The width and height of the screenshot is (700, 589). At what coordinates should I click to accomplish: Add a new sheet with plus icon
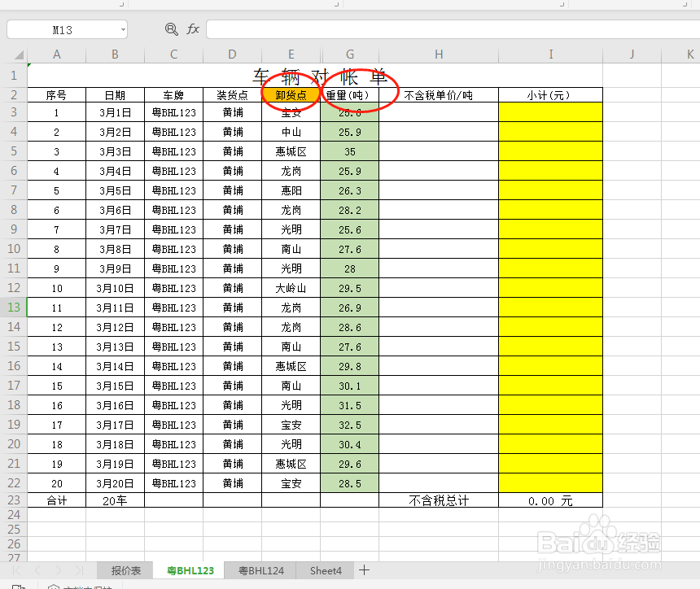click(365, 570)
